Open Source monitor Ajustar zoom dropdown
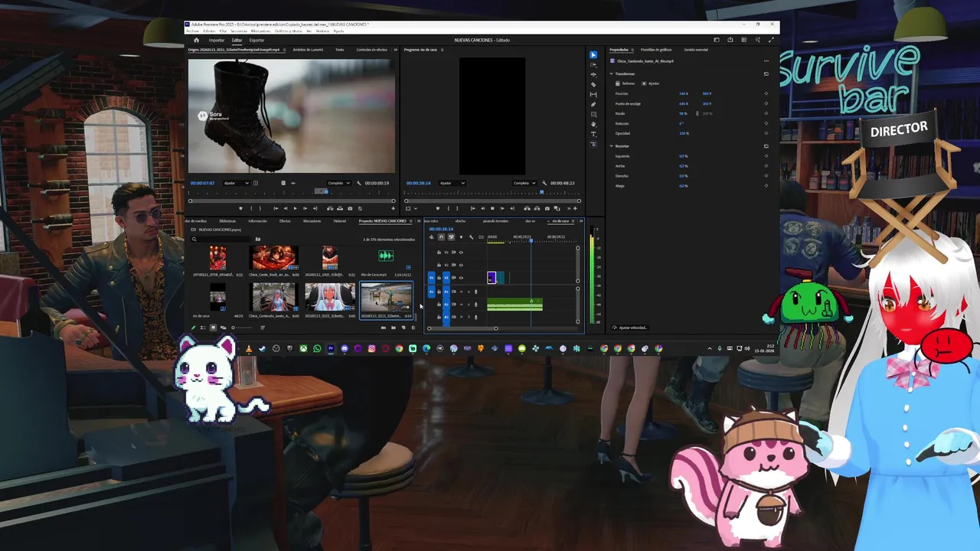980x551 pixels. (236, 183)
